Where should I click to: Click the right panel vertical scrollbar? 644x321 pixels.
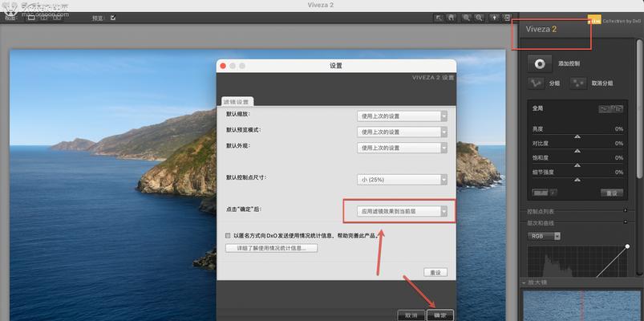coord(639,109)
